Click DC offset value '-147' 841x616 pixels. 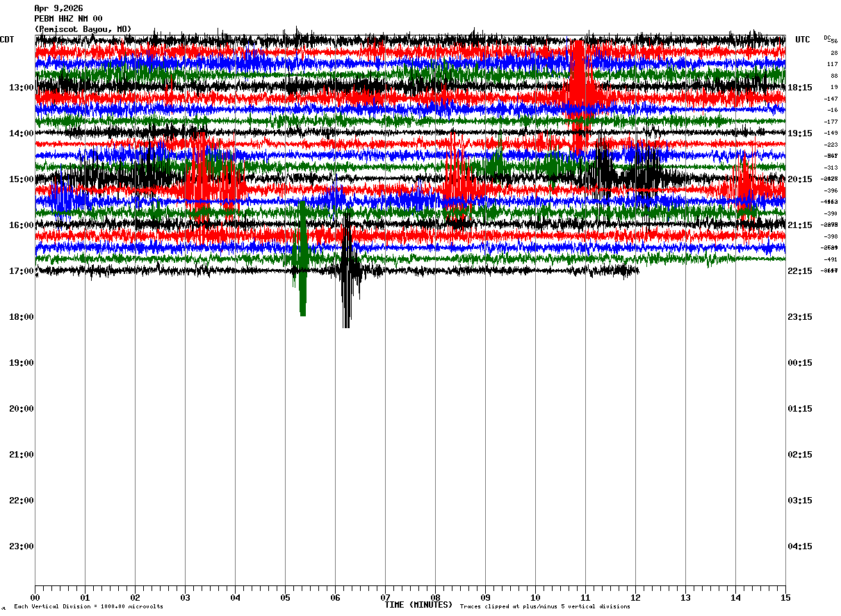pos(831,99)
